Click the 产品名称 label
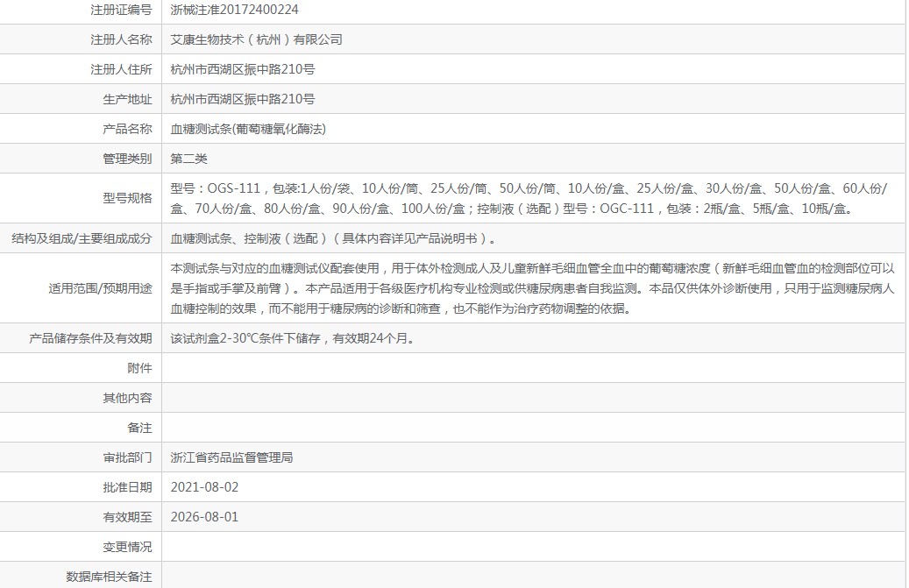This screenshot has height=588, width=909. coord(127,129)
